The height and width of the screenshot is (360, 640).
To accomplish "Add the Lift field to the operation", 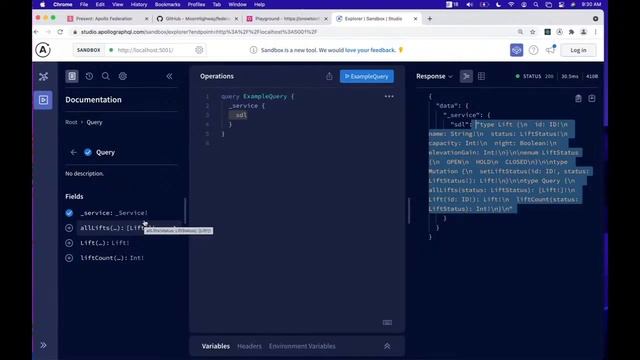I will pos(69,243).
